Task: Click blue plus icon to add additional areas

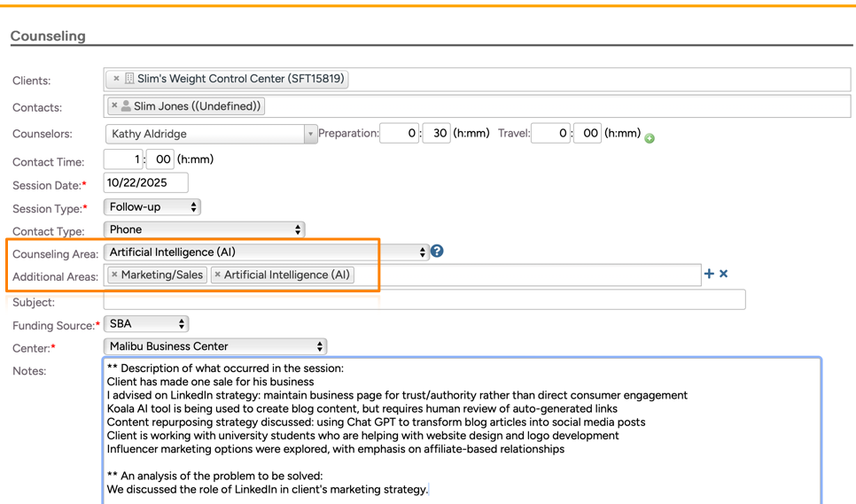Action: coord(709,274)
